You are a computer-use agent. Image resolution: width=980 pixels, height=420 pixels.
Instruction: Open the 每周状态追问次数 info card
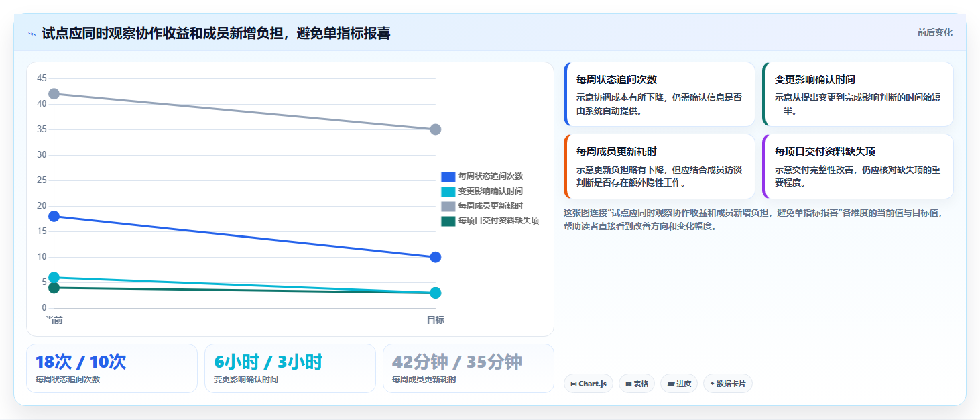(660, 94)
